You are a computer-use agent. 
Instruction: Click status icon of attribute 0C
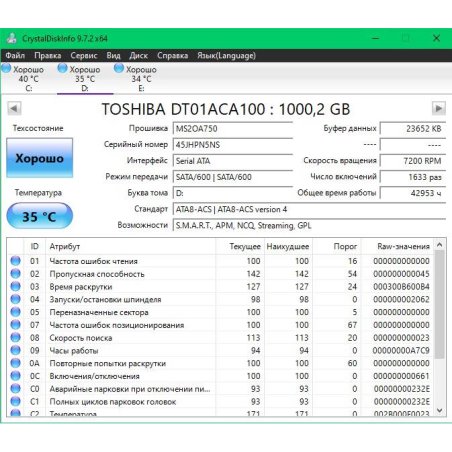point(15,376)
